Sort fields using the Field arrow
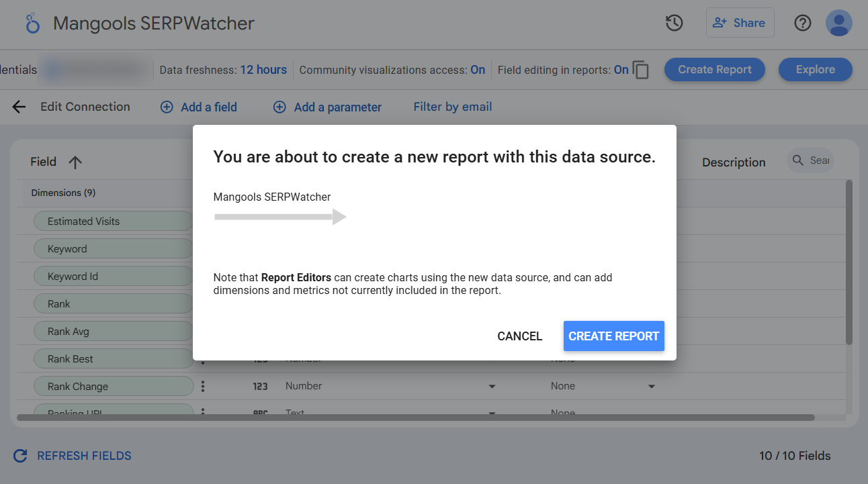This screenshot has width=868, height=484. 75,162
